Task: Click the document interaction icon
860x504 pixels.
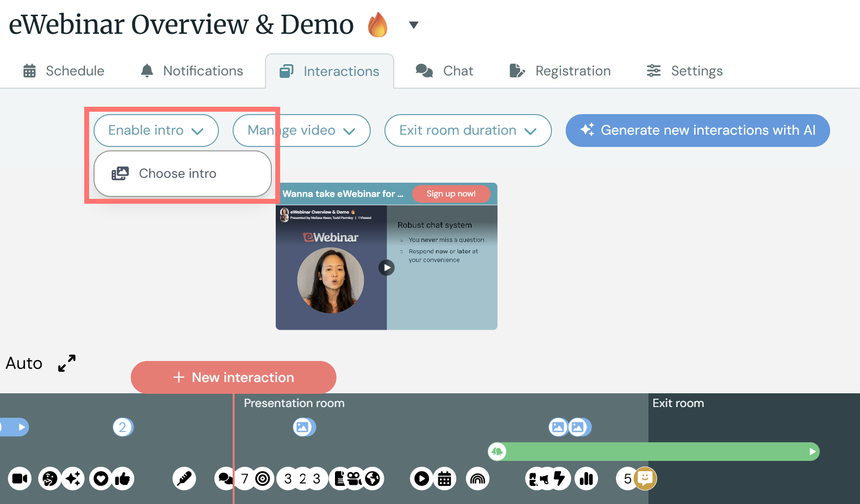Action: (x=339, y=479)
